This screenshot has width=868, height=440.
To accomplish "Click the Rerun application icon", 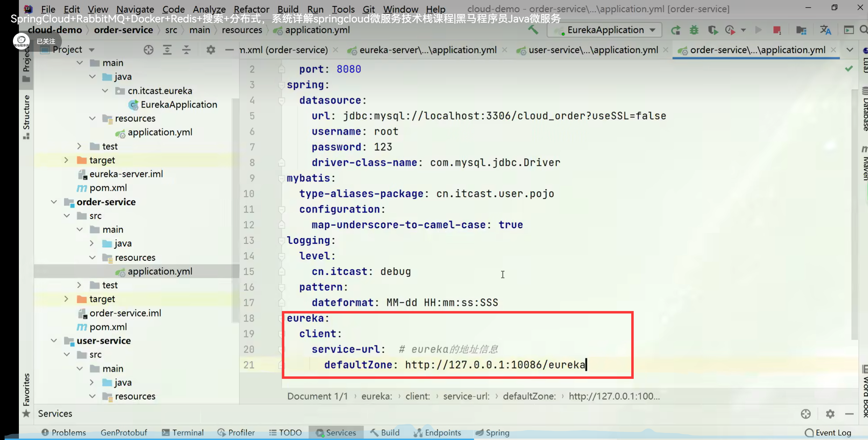I will [676, 30].
